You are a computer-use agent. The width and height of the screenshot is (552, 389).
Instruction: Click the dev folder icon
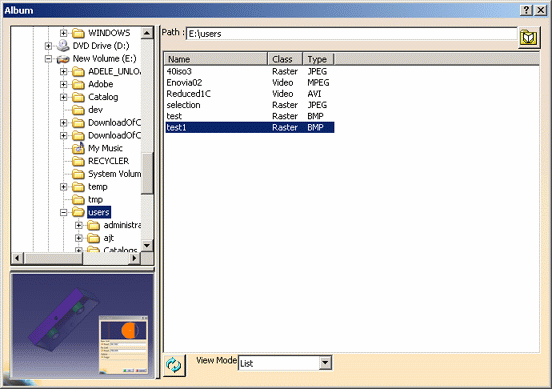78,110
